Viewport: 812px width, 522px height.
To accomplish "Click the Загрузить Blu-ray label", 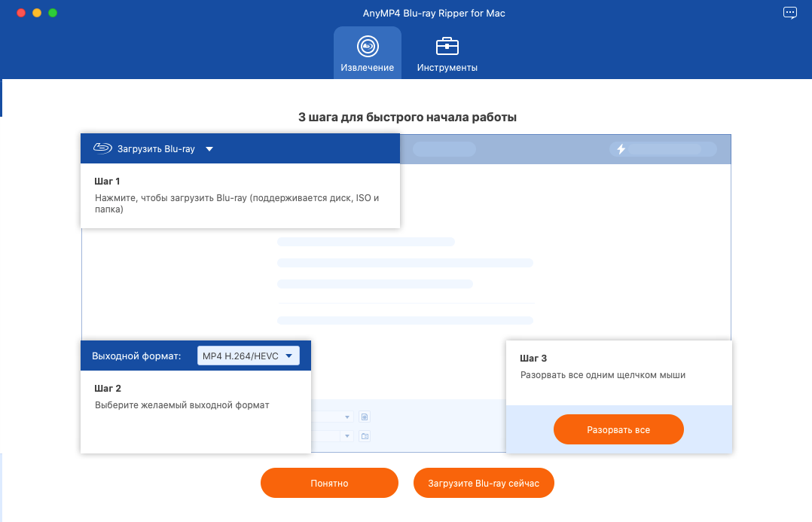I will pos(156,149).
